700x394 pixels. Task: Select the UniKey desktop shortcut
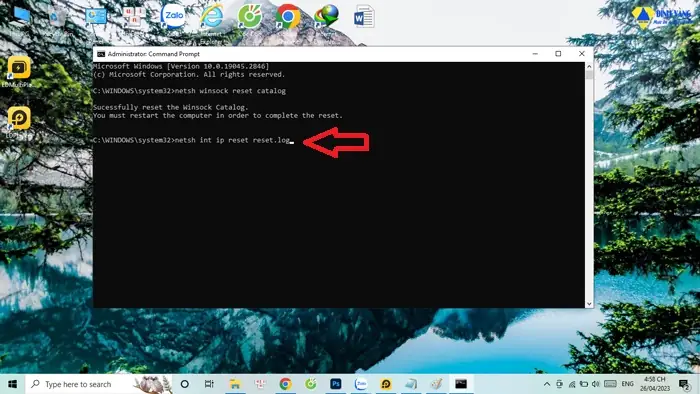pyautogui.click(x=134, y=17)
